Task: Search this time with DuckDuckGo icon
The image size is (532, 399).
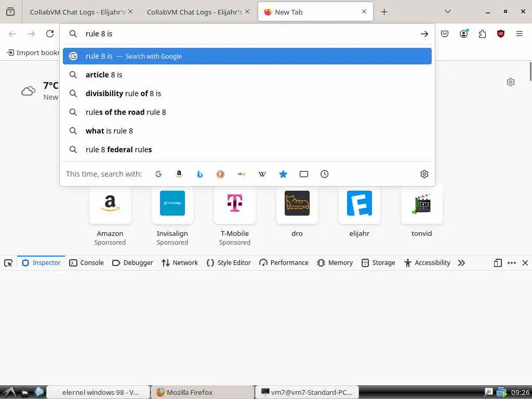Action: [220, 174]
